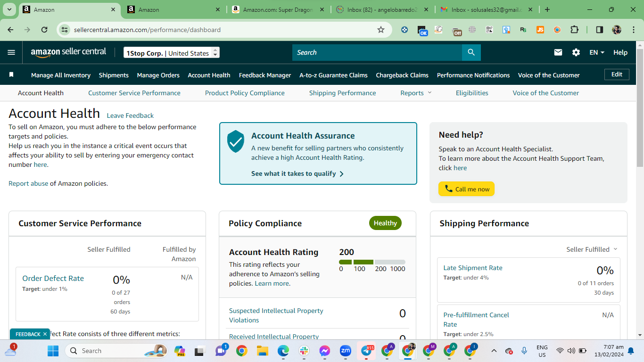Click the bookmark flag icon beside Manage All Inventory
The width and height of the screenshot is (644, 362).
point(11,74)
